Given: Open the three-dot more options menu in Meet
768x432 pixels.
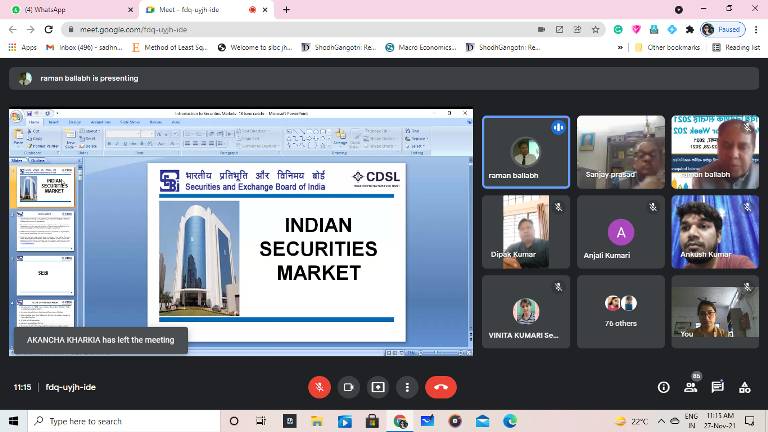Looking at the screenshot, I should click(x=407, y=387).
